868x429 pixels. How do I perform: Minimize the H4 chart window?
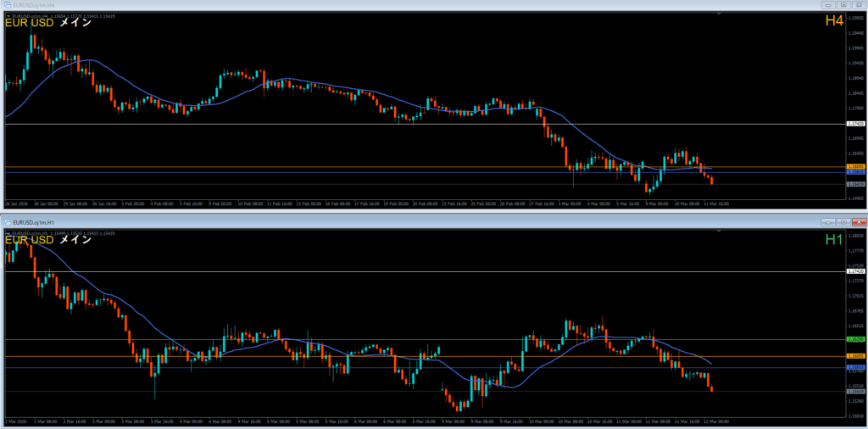coord(829,5)
